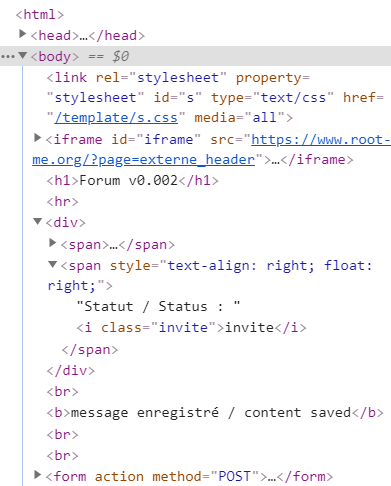Select the first br after /div

[x=62, y=392]
